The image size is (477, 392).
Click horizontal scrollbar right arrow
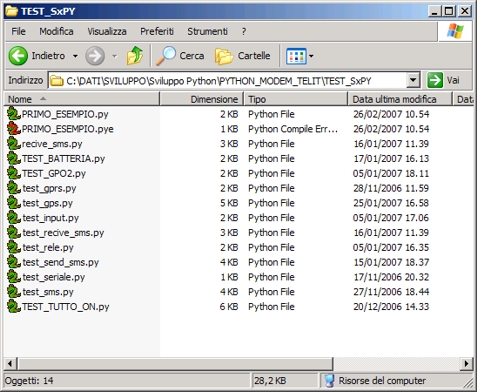(x=467, y=363)
